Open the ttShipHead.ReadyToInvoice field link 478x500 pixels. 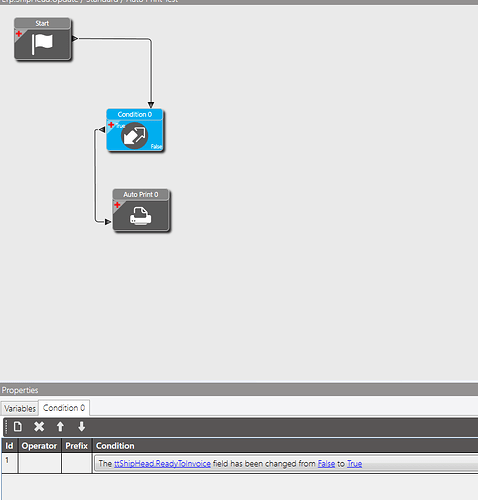162,464
